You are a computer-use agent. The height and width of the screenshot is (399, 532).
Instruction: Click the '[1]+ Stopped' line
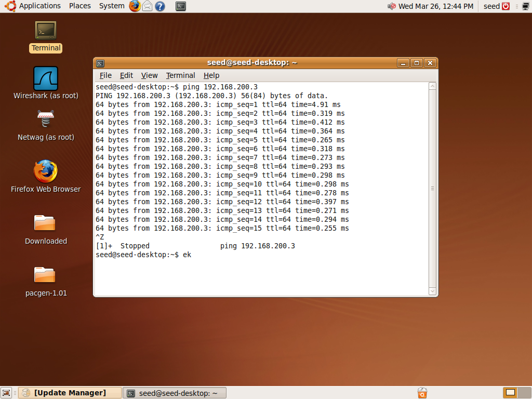pyautogui.click(x=195, y=246)
